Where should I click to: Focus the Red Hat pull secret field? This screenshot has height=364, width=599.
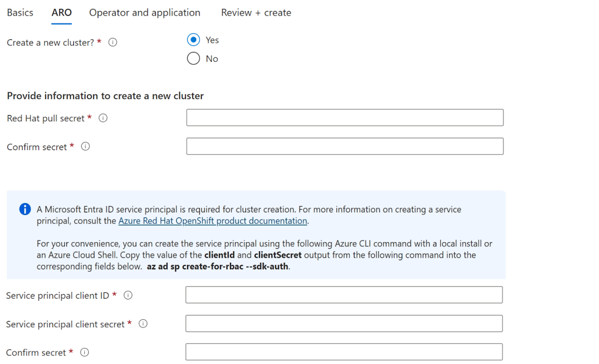(345, 118)
